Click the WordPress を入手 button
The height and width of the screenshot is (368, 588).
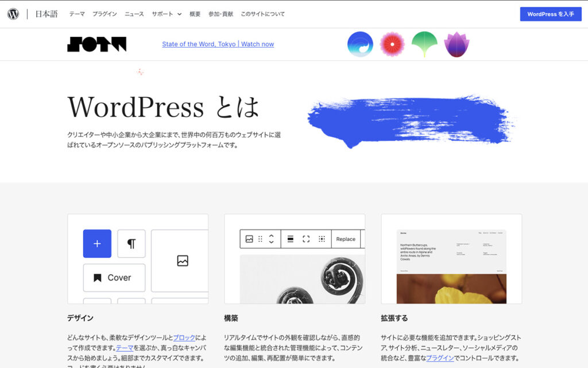(551, 14)
